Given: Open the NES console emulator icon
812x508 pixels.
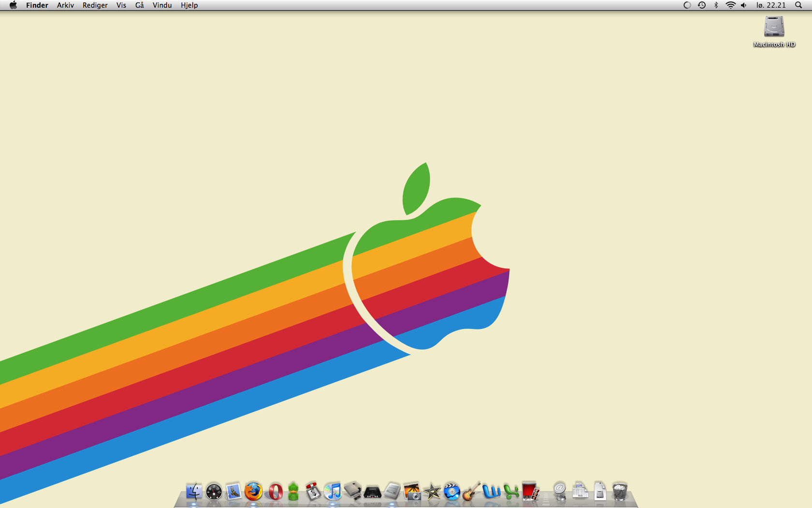Looking at the screenshot, I should click(x=353, y=491).
